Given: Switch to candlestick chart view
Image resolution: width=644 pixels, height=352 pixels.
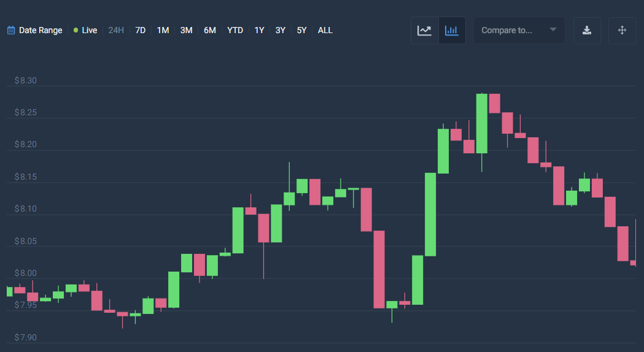Looking at the screenshot, I should click(x=451, y=30).
